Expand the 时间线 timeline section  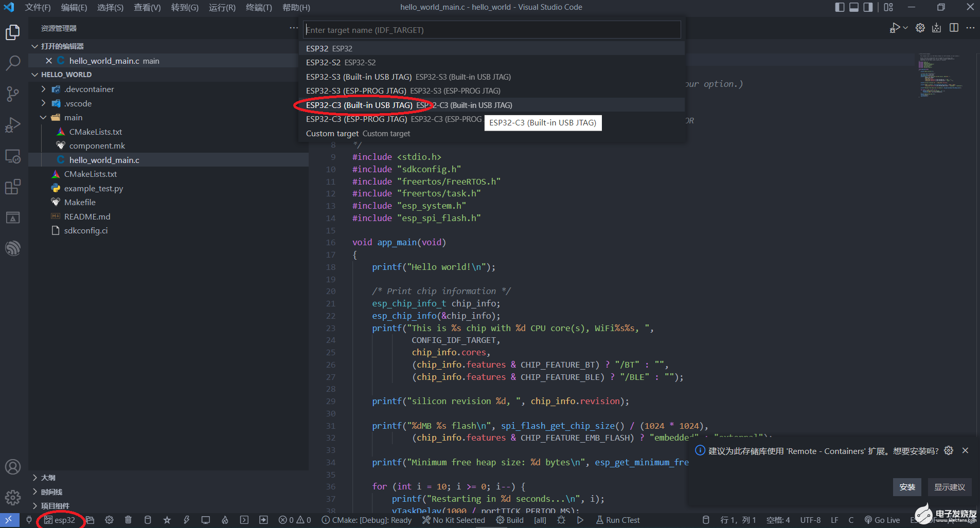[168, 492]
